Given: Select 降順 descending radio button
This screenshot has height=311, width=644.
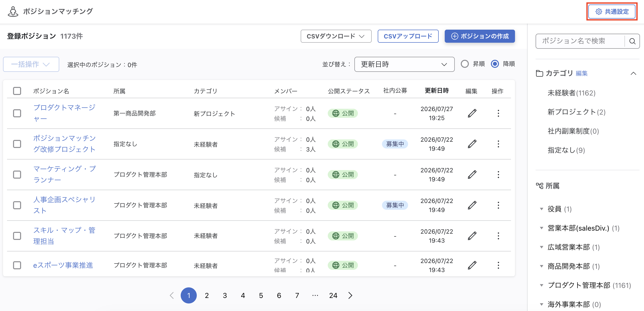Looking at the screenshot, I should click(x=495, y=64).
